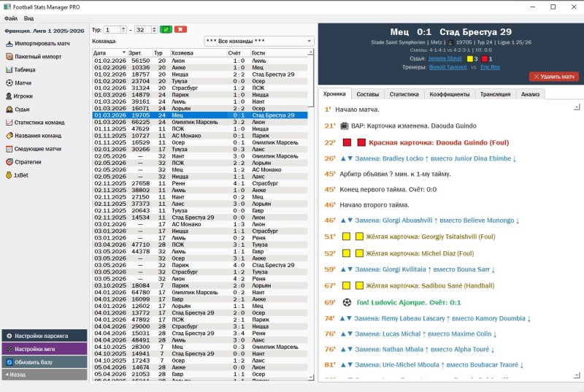Sort by the Счёт column header
The image size is (584, 392).
click(x=239, y=53)
